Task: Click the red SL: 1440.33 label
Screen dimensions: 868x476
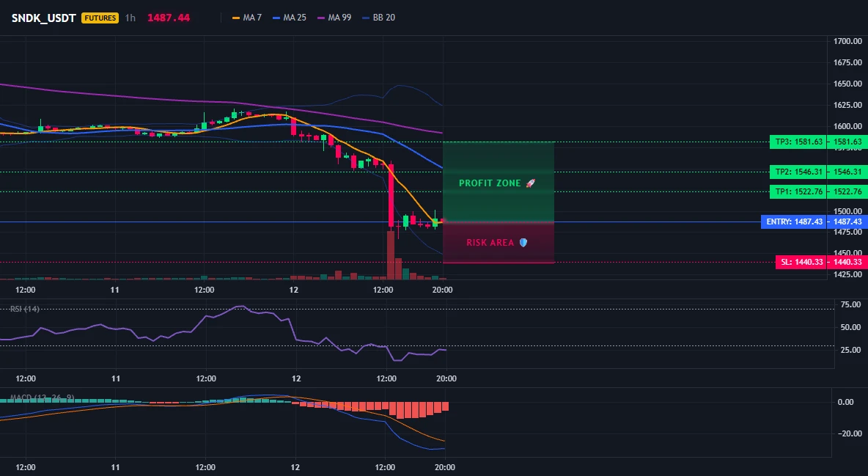Action: click(801, 262)
